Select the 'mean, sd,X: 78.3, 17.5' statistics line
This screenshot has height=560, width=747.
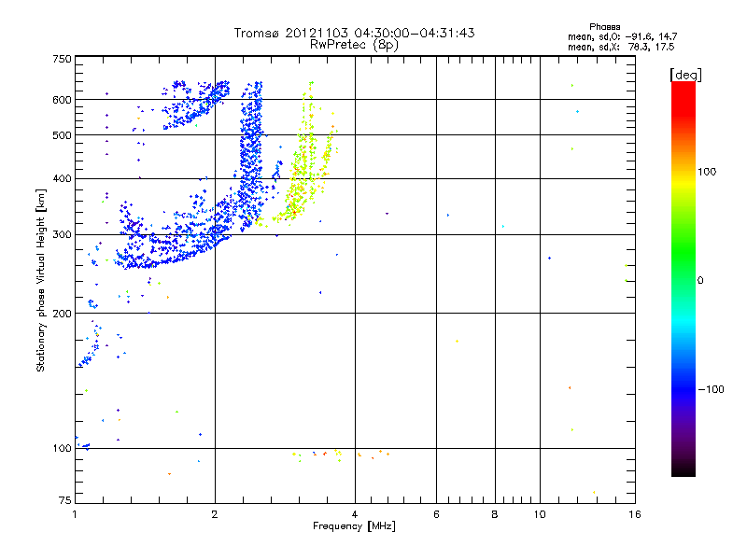click(621, 47)
